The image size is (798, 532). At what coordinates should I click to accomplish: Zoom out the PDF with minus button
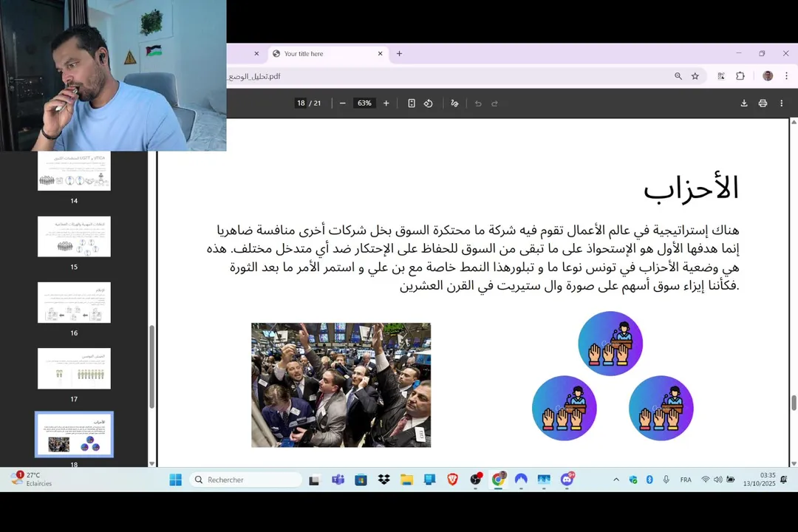tap(343, 103)
